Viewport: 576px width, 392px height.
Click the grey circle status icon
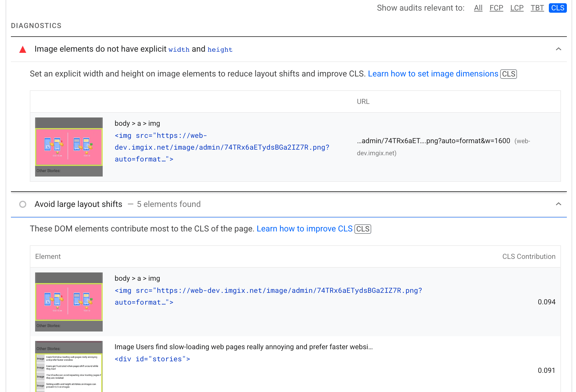click(23, 204)
